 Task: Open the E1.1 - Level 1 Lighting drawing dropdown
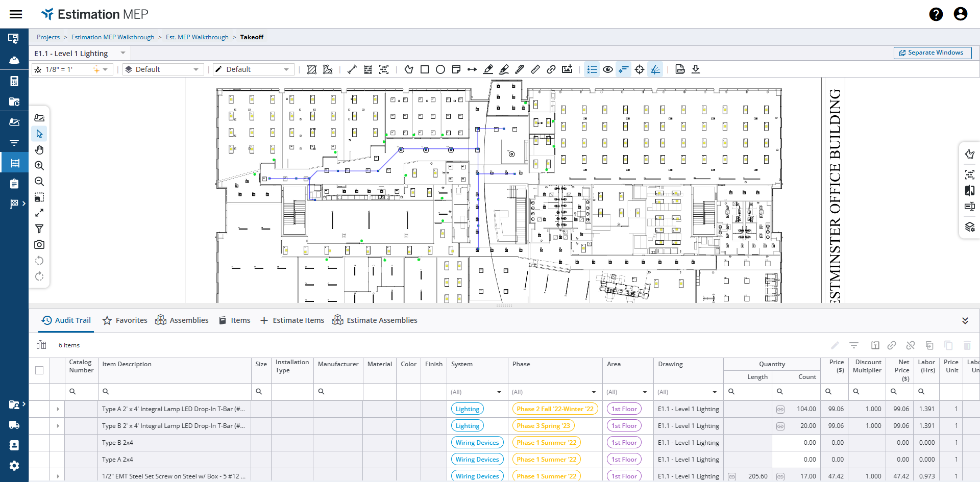122,53
